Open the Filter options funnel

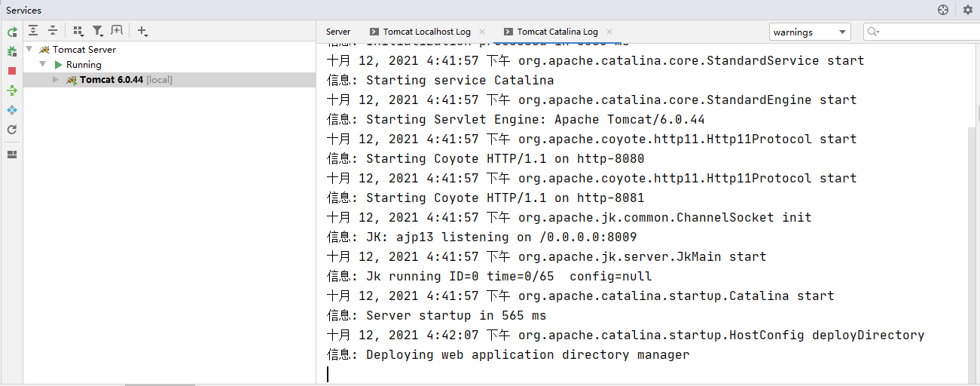(x=98, y=31)
